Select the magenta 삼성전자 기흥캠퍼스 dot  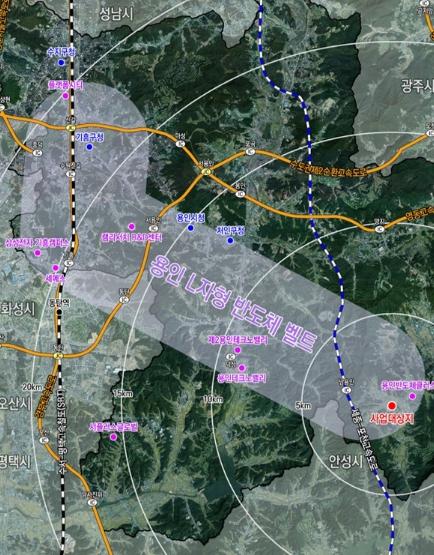[38, 253]
